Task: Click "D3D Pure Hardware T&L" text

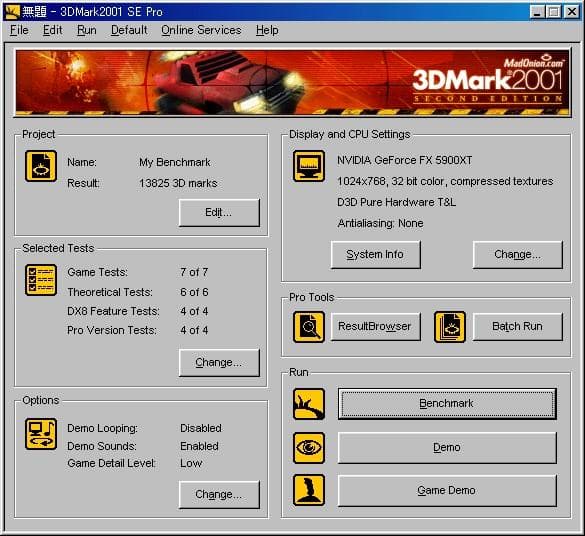Action: pyautogui.click(x=396, y=202)
